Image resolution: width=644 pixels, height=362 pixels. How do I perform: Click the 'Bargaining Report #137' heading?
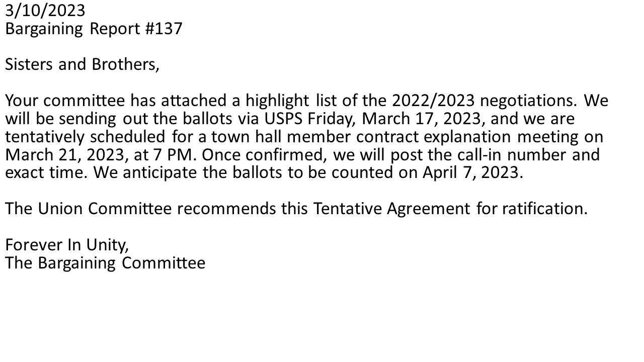[x=94, y=29]
